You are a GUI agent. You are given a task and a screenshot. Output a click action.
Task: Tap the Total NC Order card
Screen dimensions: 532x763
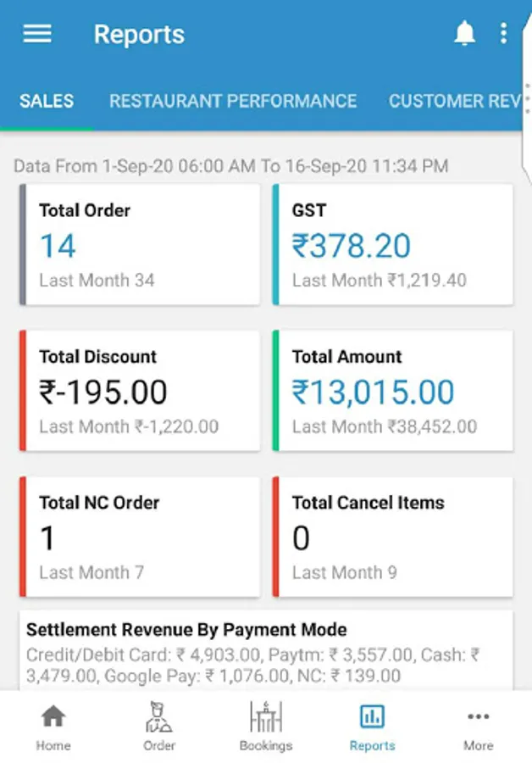[x=140, y=537]
